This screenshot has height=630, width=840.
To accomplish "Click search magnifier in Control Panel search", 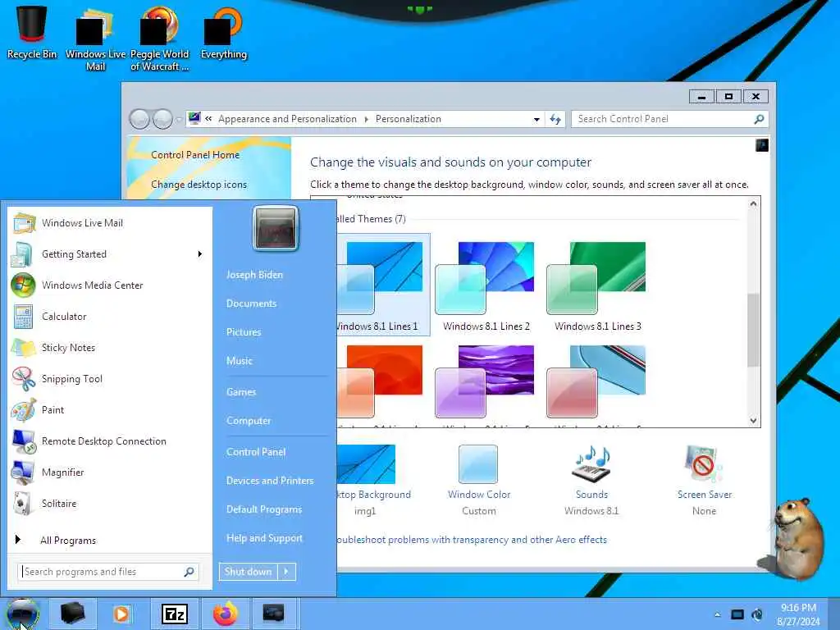I will (759, 119).
